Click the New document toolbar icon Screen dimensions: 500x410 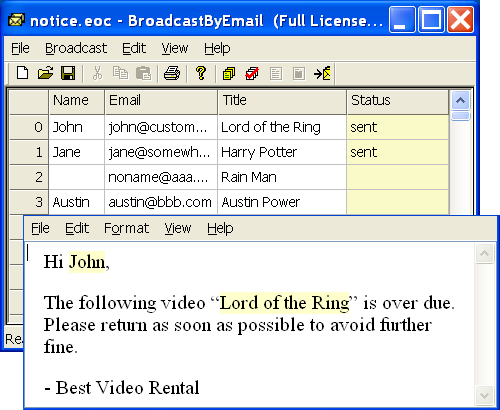(22, 73)
